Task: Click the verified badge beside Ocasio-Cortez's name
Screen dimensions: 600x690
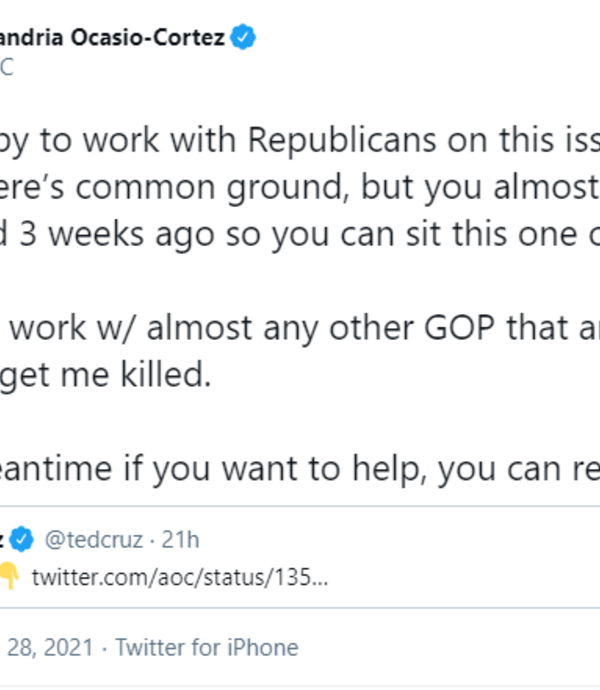Action: point(244,39)
